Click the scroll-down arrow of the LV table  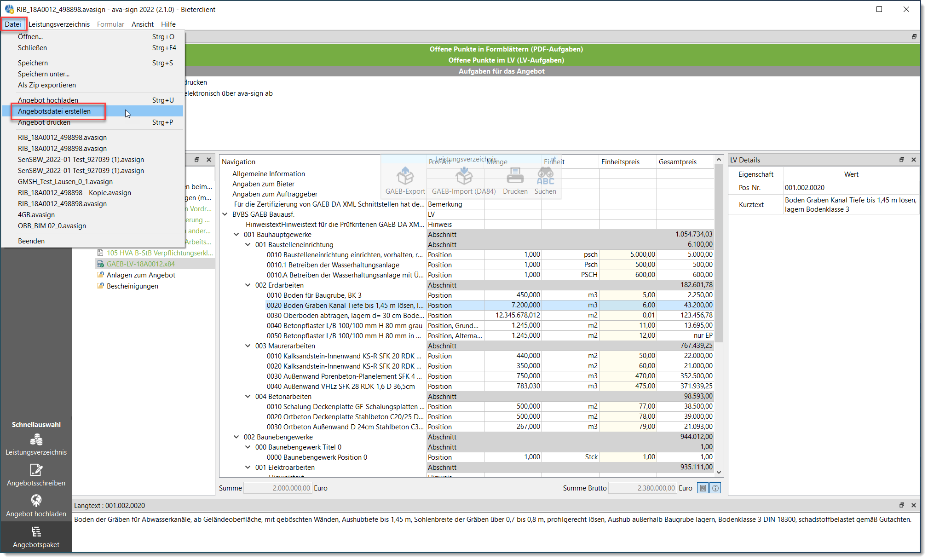point(719,473)
